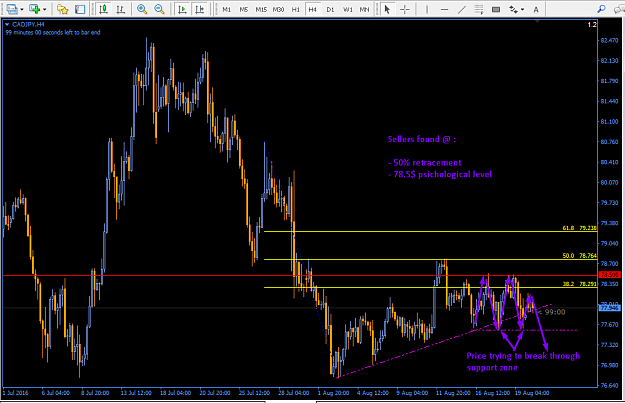The height and width of the screenshot is (403, 625).
Task: Click the '78.5$ psichological level' text
Action: coord(440,174)
